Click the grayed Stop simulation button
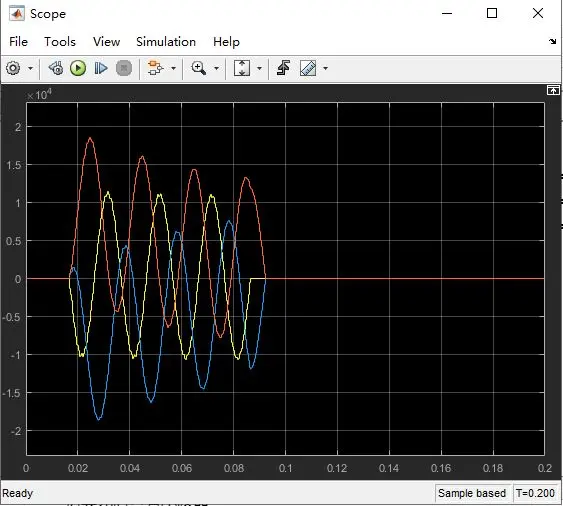The width and height of the screenshot is (563, 506). coord(124,68)
